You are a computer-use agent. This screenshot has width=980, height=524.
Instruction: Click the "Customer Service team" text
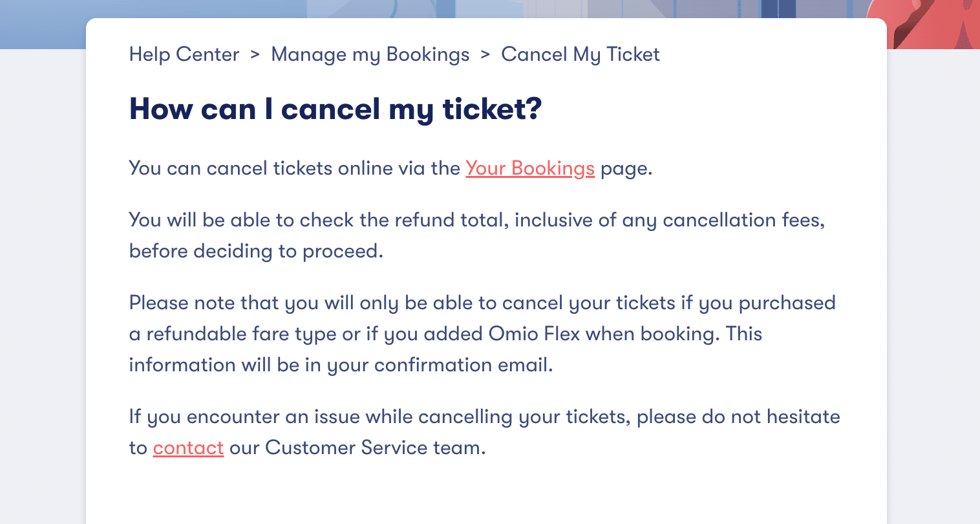374,448
